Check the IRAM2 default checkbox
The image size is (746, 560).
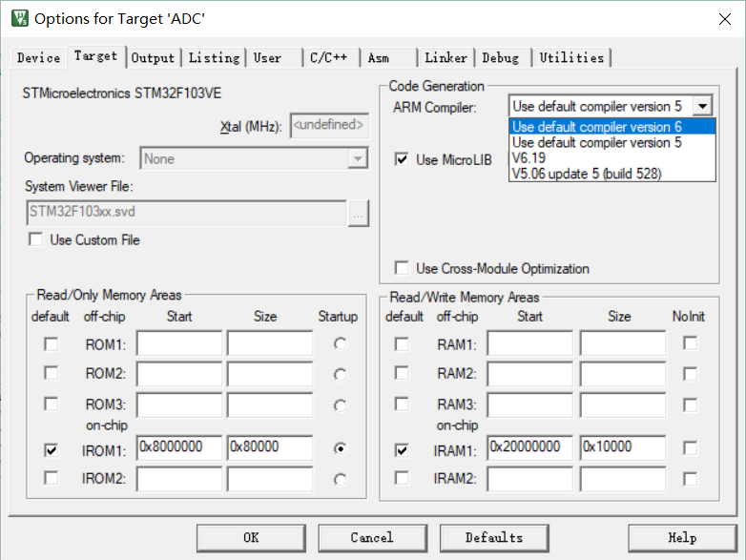[402, 478]
